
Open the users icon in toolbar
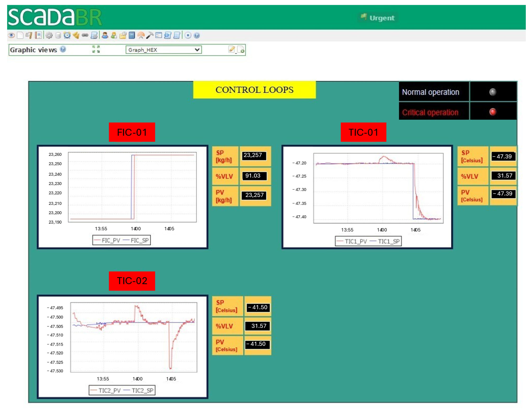(105, 36)
